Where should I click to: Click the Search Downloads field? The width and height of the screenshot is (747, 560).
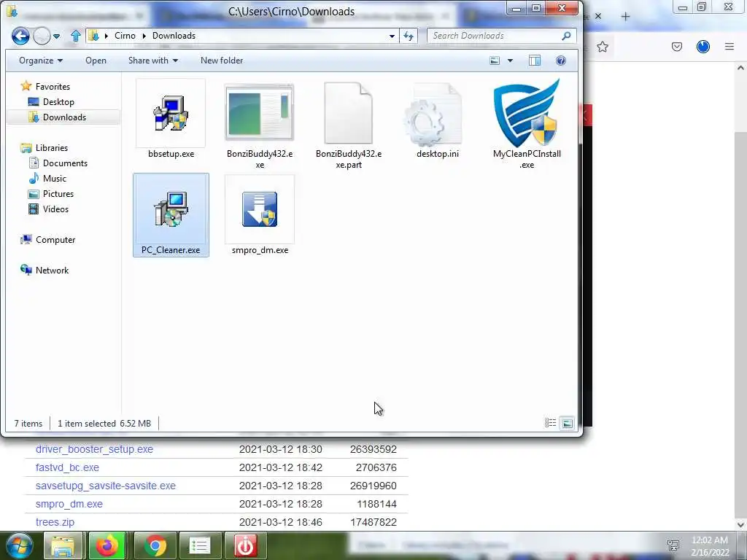[x=501, y=36]
